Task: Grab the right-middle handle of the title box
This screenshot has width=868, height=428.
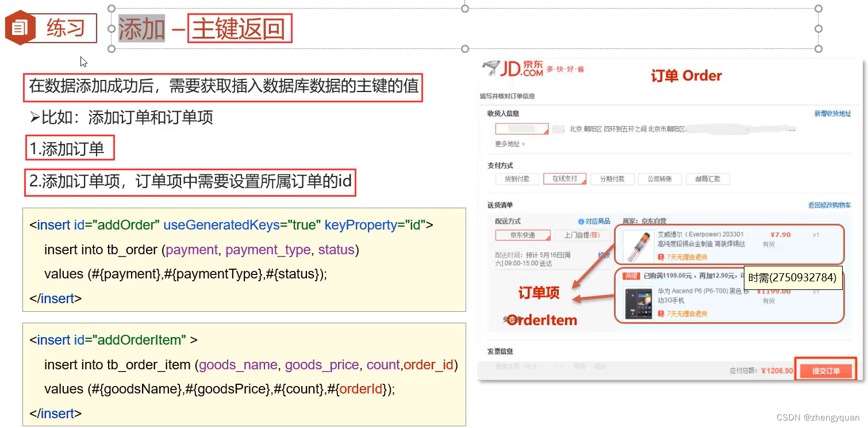Action: (819, 28)
